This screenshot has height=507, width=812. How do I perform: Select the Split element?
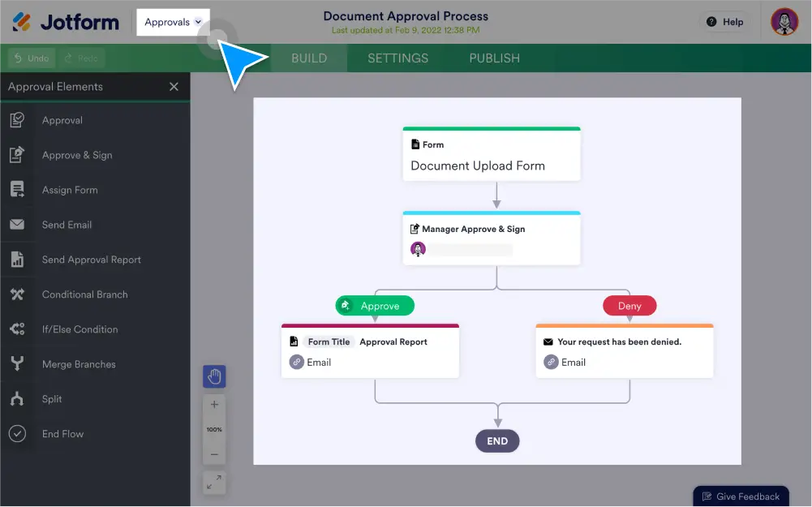click(52, 398)
